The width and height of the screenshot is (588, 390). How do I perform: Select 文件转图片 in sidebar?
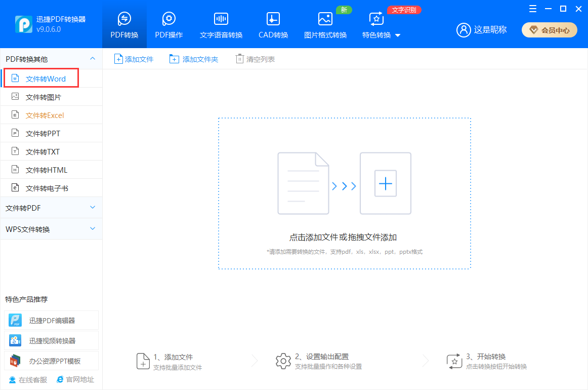pos(52,97)
